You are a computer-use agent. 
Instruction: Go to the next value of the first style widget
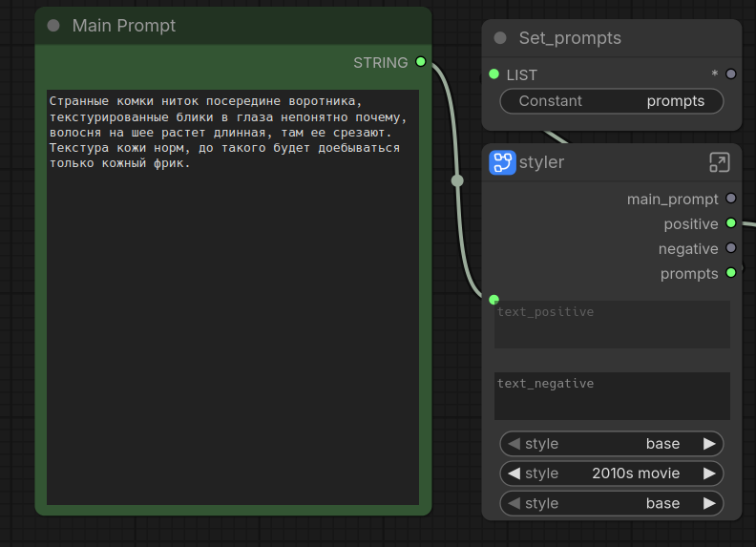click(x=709, y=444)
